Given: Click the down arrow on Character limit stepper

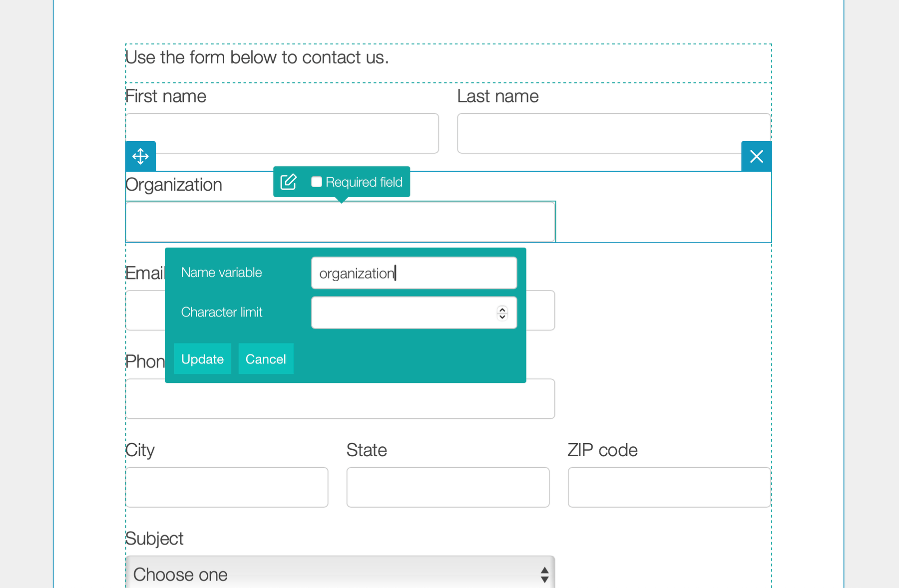Looking at the screenshot, I should tap(502, 316).
